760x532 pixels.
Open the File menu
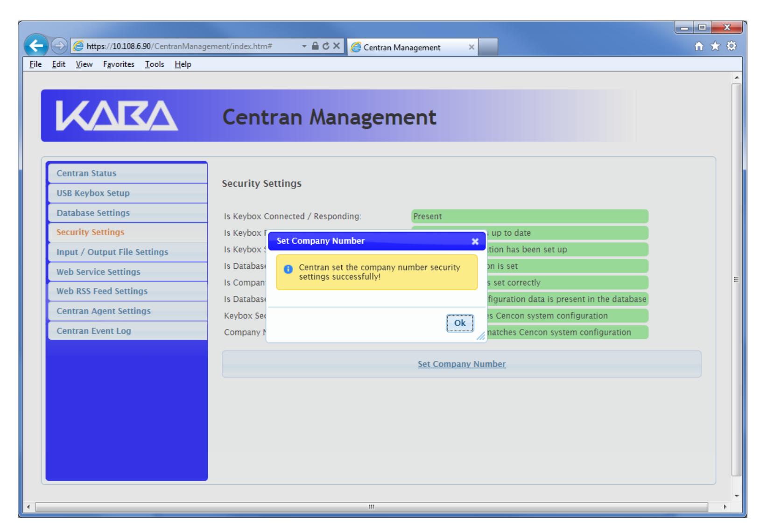[35, 64]
